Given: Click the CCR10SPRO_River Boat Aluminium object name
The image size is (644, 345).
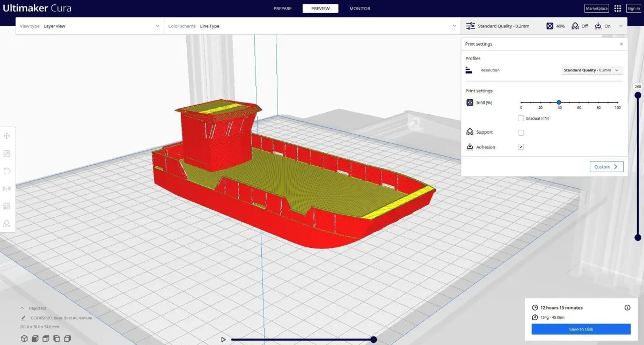Looking at the screenshot, I should coord(61,318).
